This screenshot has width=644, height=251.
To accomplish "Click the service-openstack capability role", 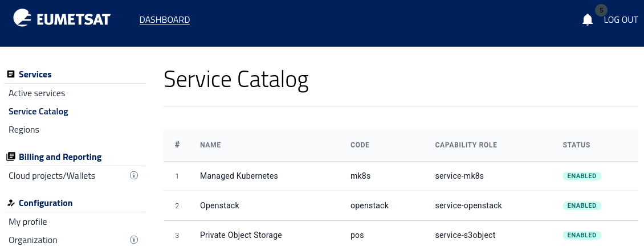I will tap(468, 205).
